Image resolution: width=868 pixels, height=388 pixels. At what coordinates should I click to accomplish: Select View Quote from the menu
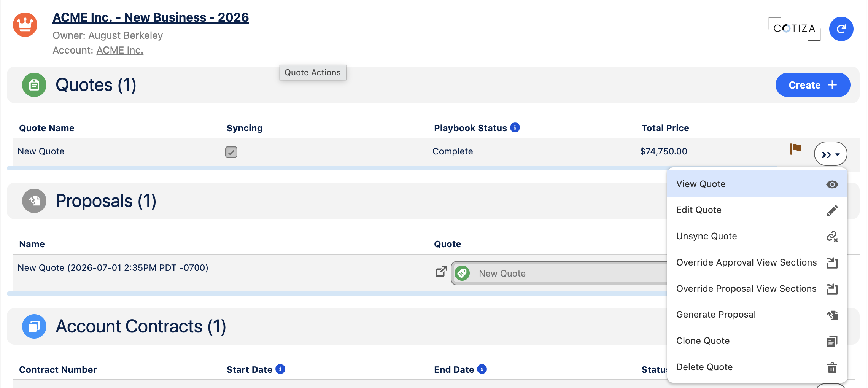[x=757, y=184]
